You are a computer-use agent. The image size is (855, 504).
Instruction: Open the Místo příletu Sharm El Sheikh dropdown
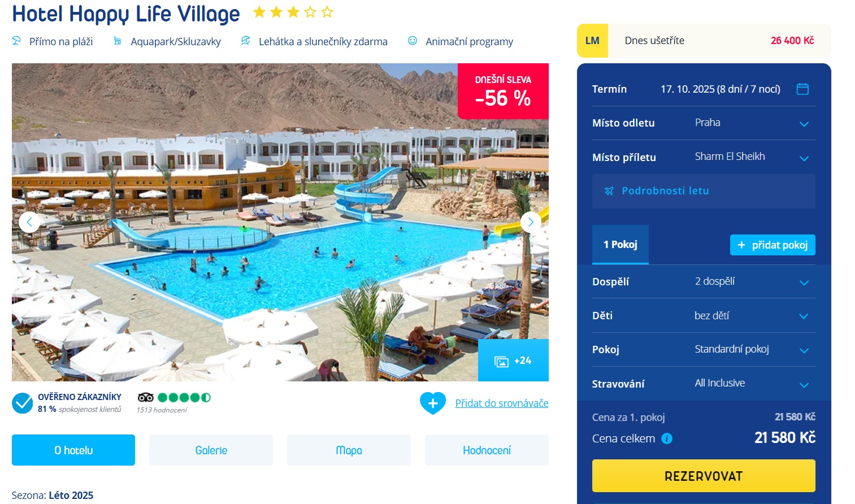click(x=704, y=157)
